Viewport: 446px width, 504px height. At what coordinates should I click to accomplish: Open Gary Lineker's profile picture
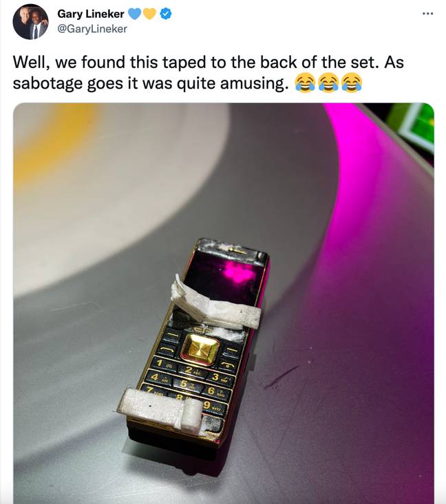pyautogui.click(x=30, y=22)
